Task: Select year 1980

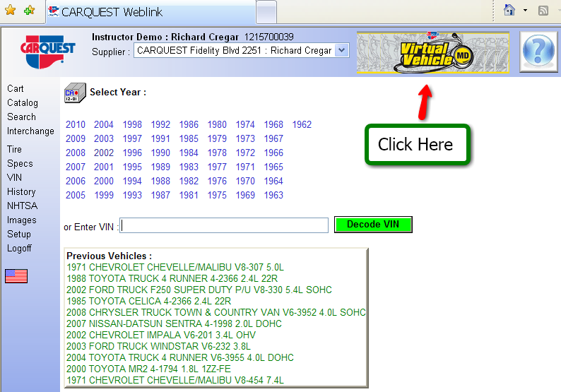Action: [217, 124]
